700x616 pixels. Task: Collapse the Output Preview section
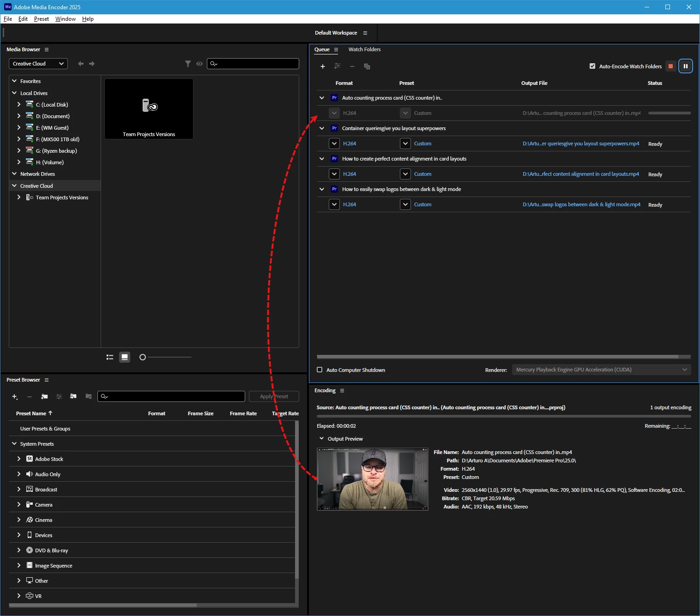click(322, 439)
